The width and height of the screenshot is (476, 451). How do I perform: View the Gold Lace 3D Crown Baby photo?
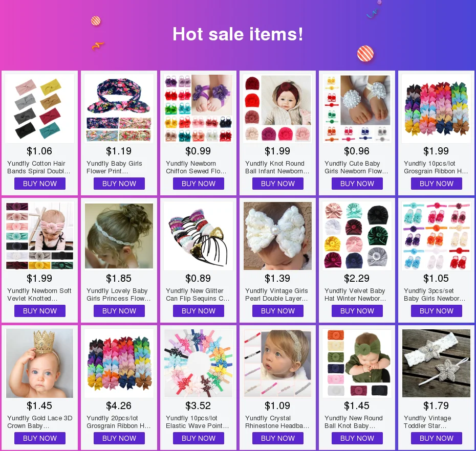(x=39, y=364)
